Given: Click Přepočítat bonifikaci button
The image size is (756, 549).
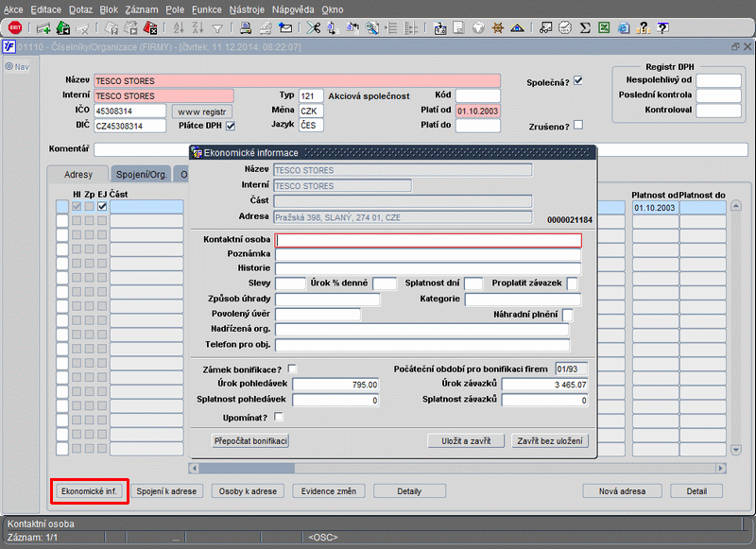Looking at the screenshot, I should coord(250,441).
